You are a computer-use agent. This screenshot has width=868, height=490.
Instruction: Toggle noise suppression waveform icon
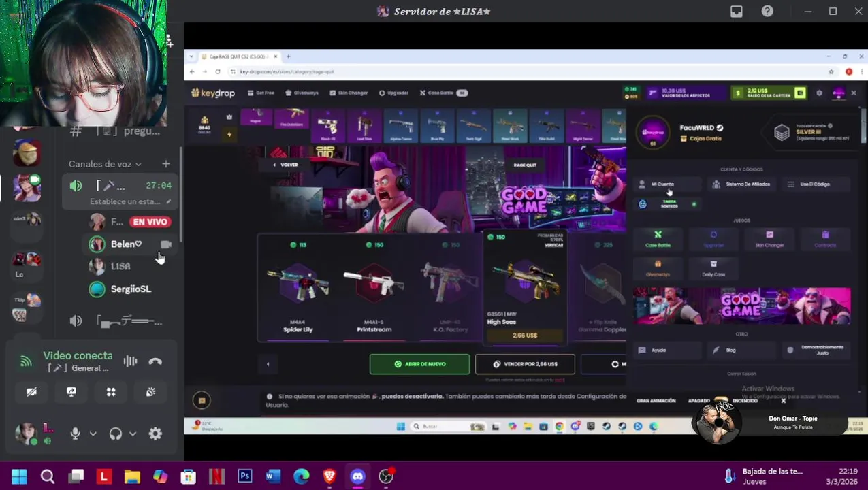click(130, 361)
